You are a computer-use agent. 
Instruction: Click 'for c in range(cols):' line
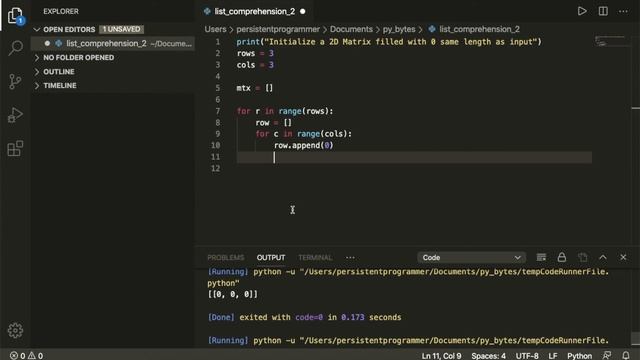point(303,134)
